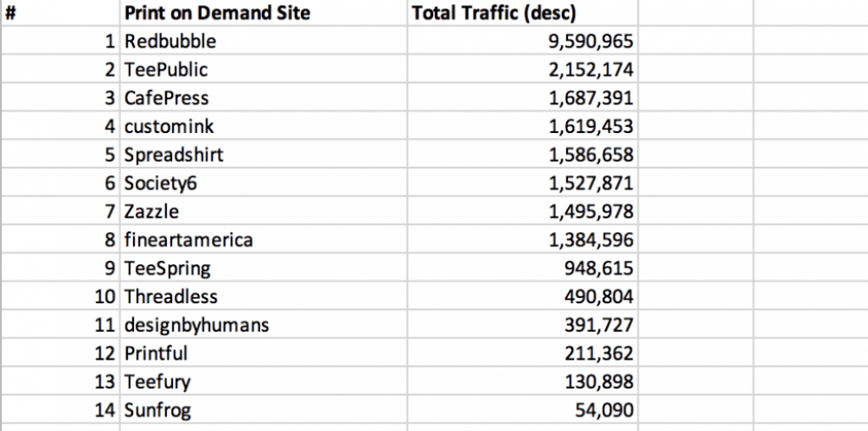Click the fineartamerica cell

(264, 240)
